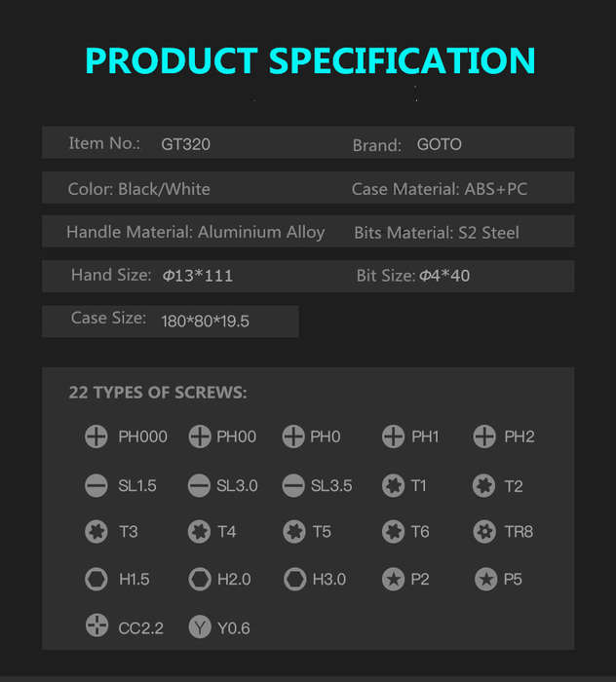Click the Brand GOTO text
This screenshot has height=682, width=616.
tap(406, 144)
